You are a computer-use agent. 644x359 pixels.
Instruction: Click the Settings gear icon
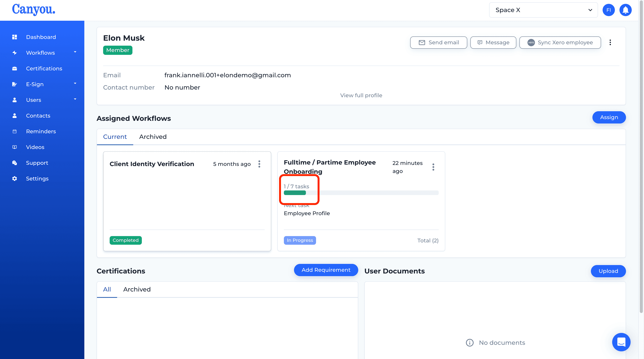pos(15,179)
